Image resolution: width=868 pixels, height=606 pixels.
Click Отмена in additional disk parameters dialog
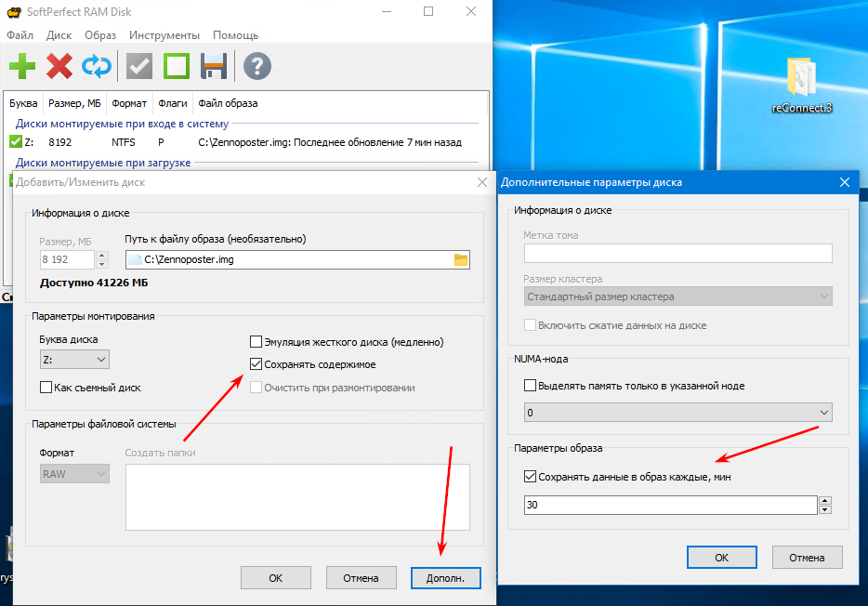tap(807, 558)
